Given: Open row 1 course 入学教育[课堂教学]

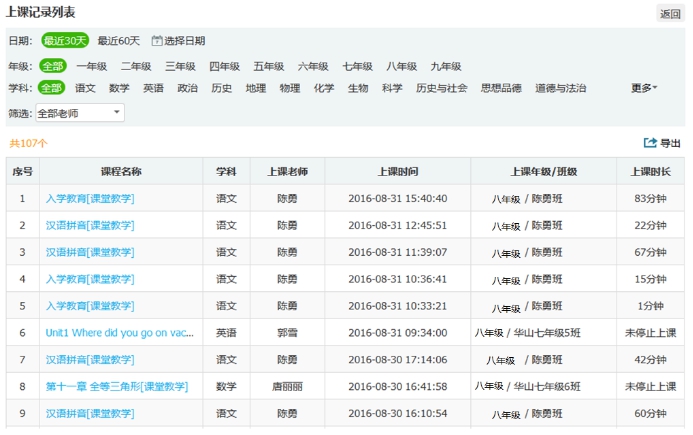Looking at the screenshot, I should [90, 198].
